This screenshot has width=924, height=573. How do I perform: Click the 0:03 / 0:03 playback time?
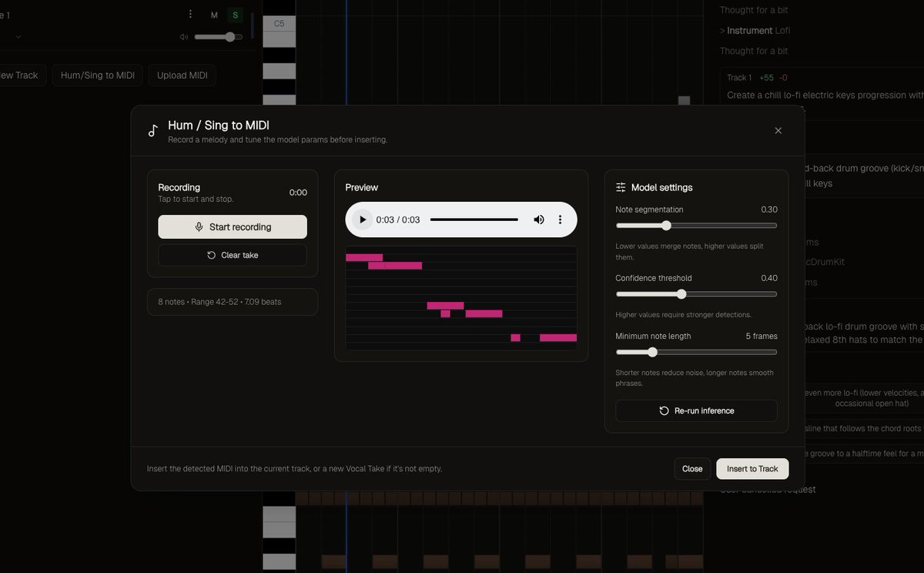click(398, 219)
